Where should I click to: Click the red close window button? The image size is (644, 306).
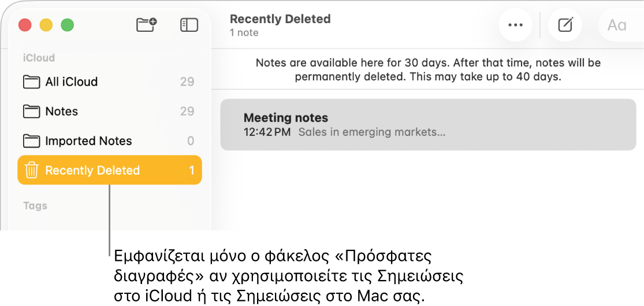pos(25,25)
